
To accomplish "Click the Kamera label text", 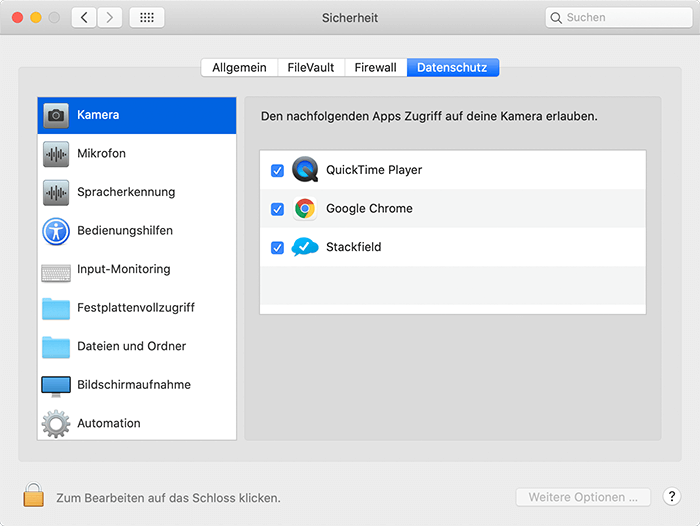I will click(98, 115).
